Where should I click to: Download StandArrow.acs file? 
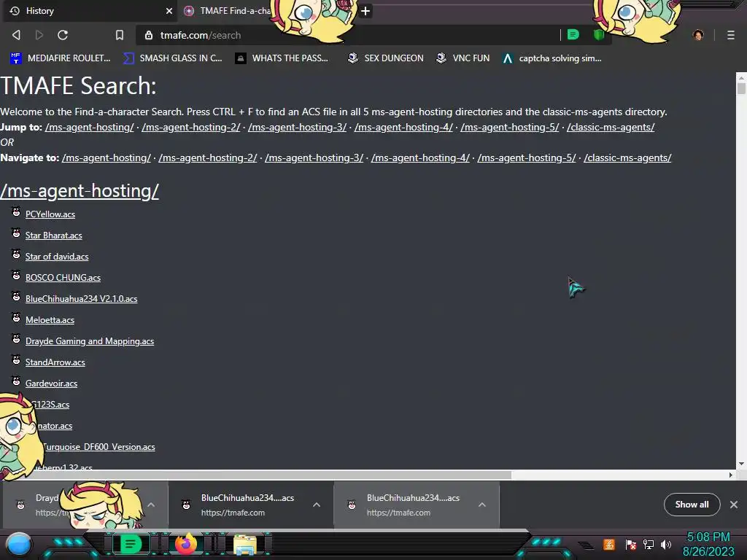[55, 362]
